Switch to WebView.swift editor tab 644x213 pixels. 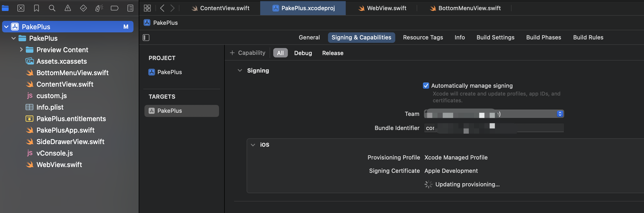(x=382, y=8)
